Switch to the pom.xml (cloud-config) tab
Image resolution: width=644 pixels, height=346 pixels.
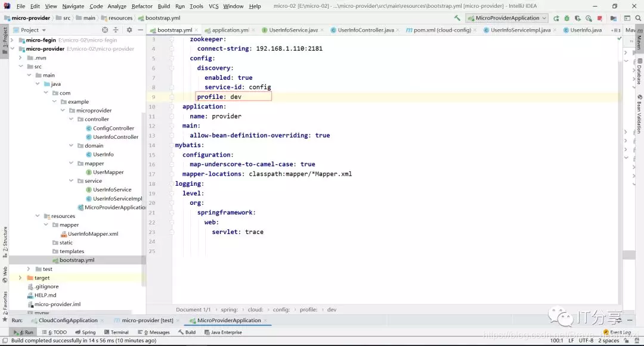442,30
